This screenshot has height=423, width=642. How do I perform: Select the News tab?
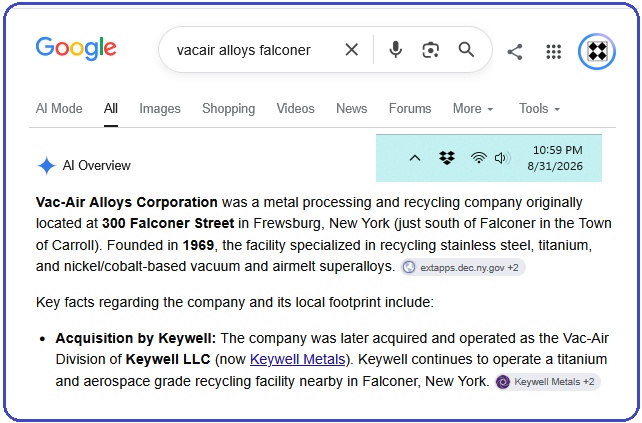click(x=351, y=109)
